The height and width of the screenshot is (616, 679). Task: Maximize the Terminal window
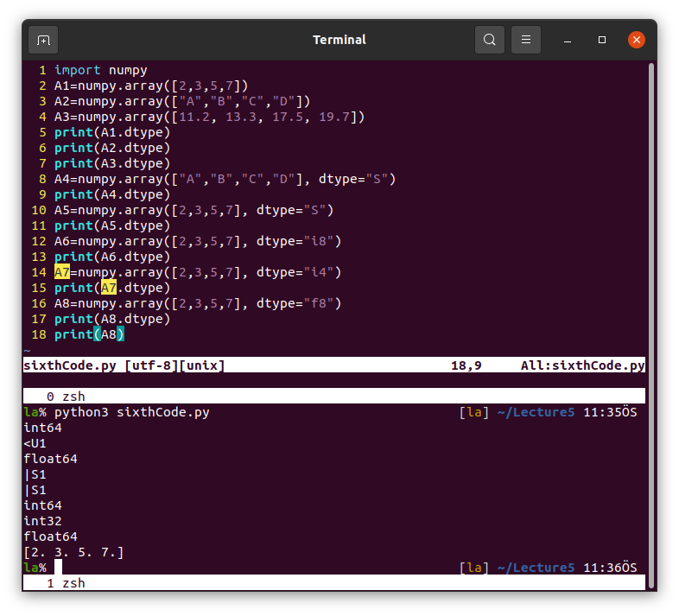coord(602,40)
